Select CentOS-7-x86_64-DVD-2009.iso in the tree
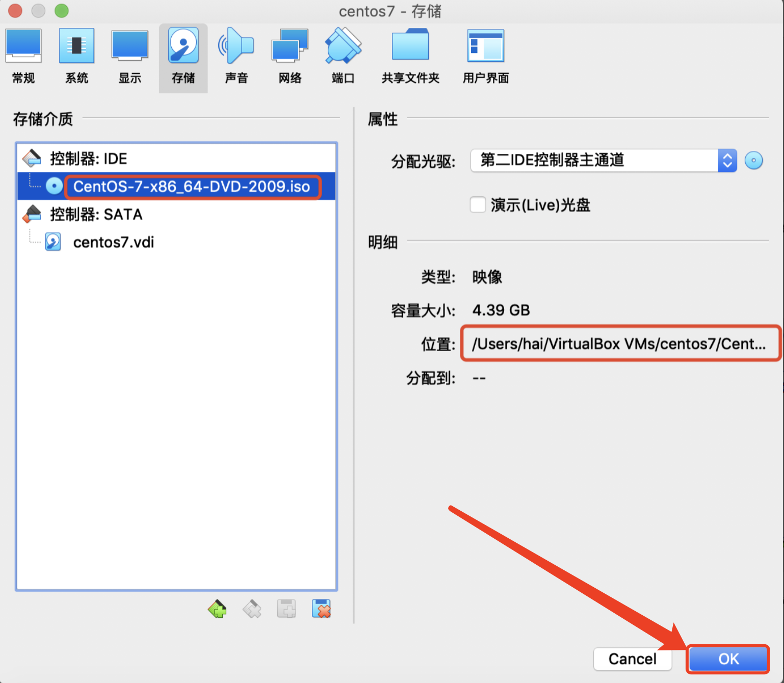The height and width of the screenshot is (683, 784). point(176,186)
